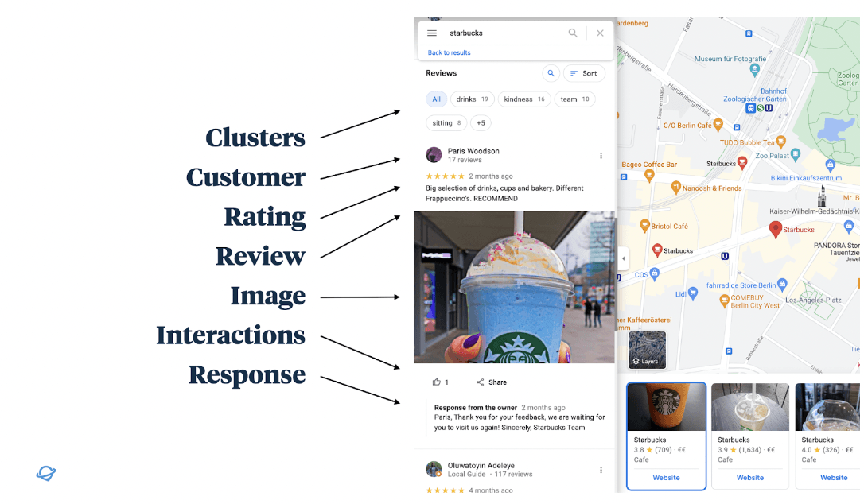This screenshot has width=864, height=504.
Task: Filter reviews by drinks chip
Action: 473,99
